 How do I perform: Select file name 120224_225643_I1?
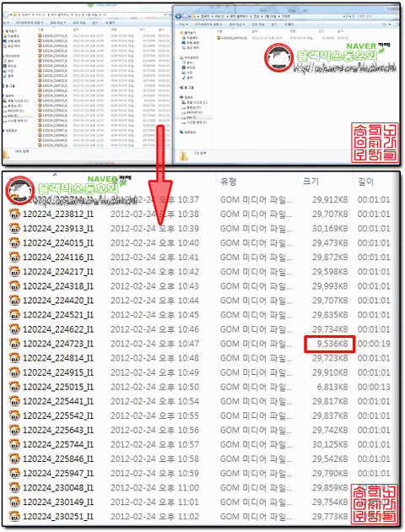click(x=58, y=430)
